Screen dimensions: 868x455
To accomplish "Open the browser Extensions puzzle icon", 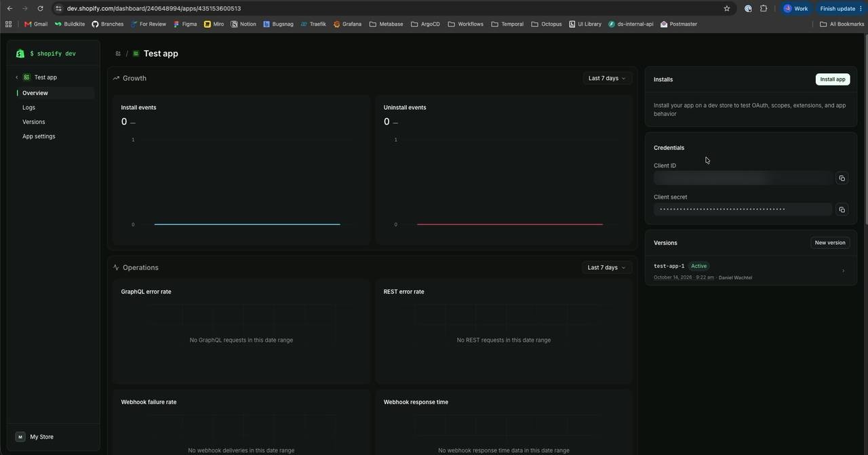I will (x=764, y=8).
